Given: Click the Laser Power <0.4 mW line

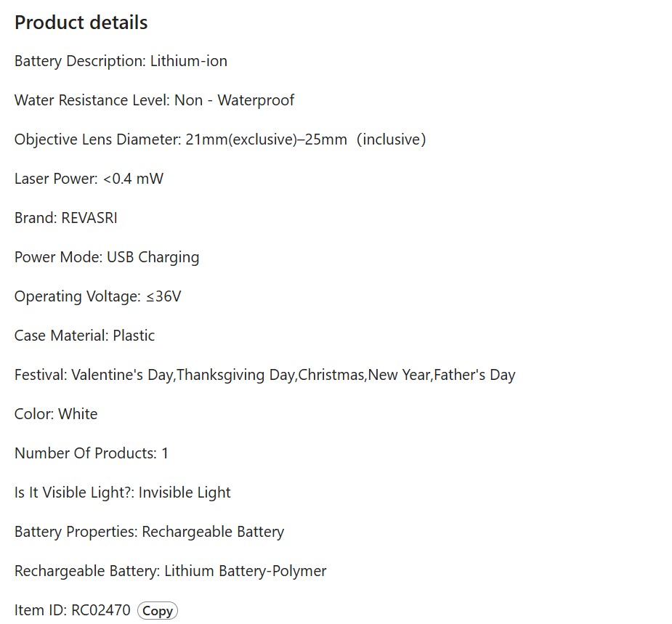Looking at the screenshot, I should (x=89, y=179).
